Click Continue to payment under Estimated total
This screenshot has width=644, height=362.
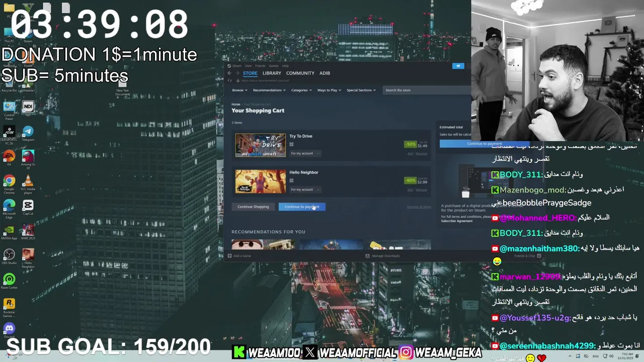click(x=485, y=144)
